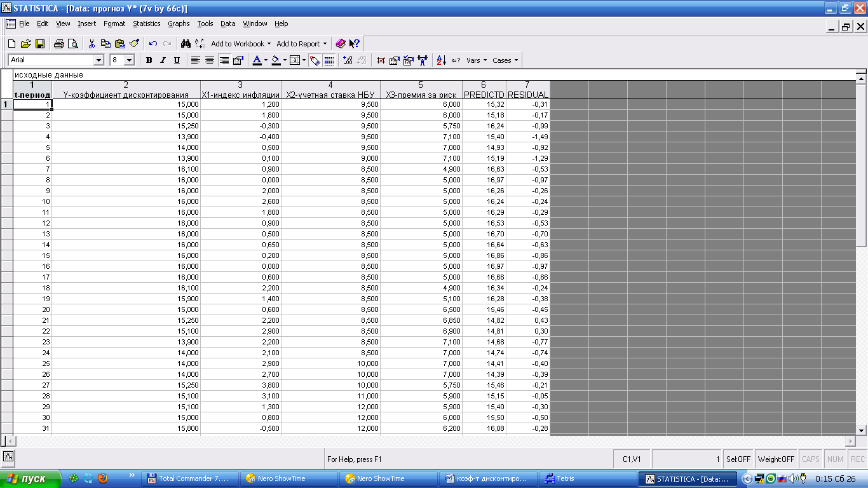Image resolution: width=868 pixels, height=488 pixels.
Task: Click the horizontal scrollbar right arrow
Action: [851, 441]
